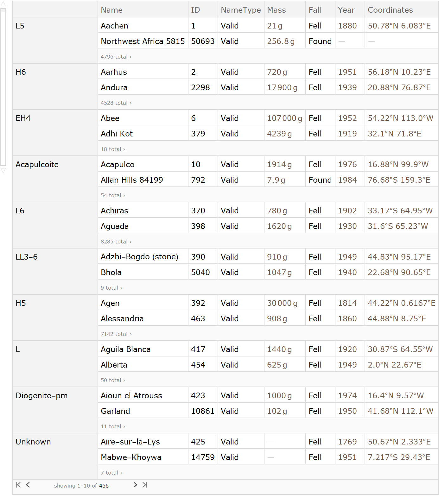Select the Coordinates column header

tap(390, 10)
